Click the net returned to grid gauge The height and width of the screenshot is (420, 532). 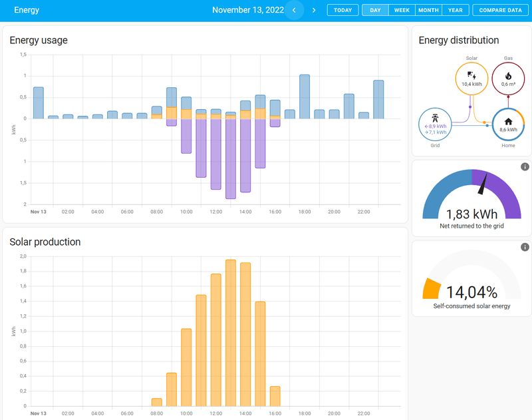[471, 196]
